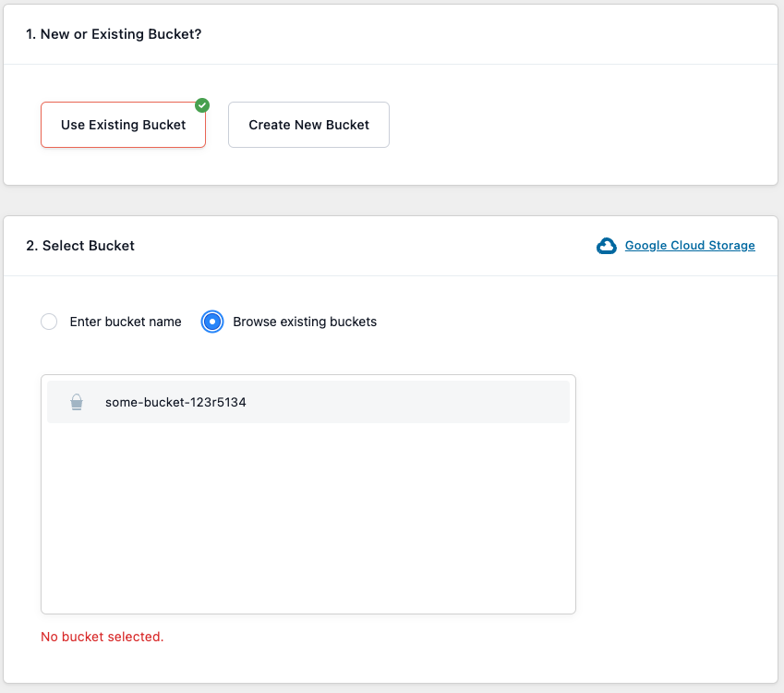Image resolution: width=784 pixels, height=693 pixels.
Task: Open the Google Cloud Storage link
Action: [x=690, y=246]
